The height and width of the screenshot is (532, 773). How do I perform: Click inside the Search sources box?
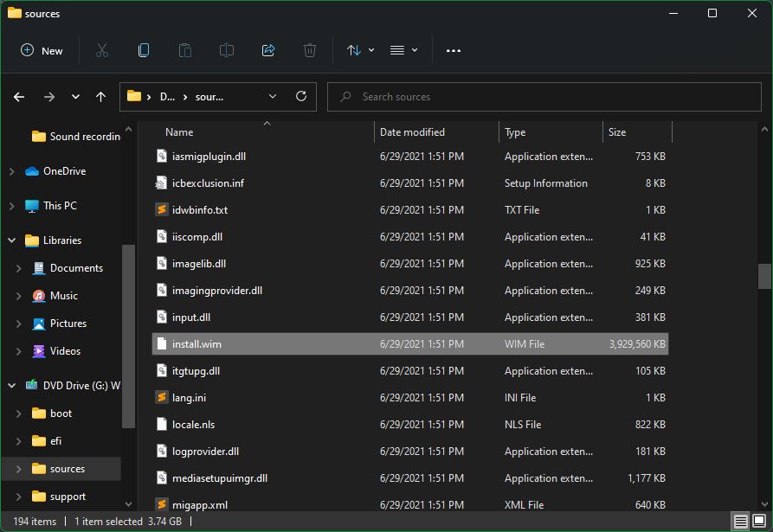coord(544,96)
